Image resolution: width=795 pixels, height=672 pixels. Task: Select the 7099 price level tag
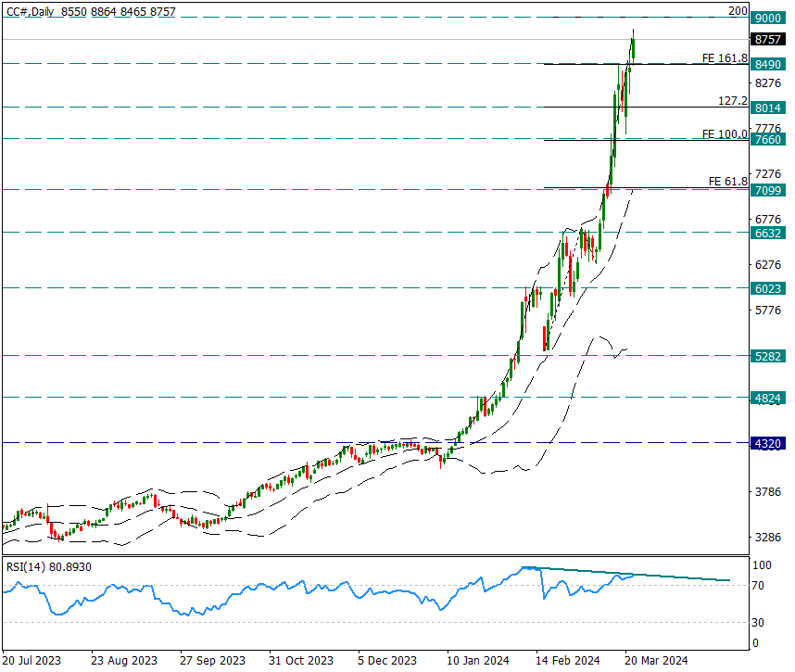pos(767,191)
